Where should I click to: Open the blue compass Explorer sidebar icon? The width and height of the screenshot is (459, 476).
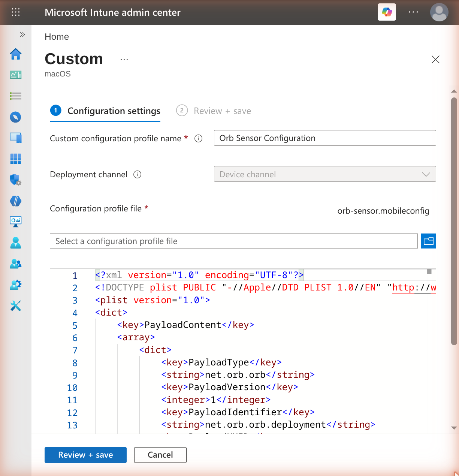16,117
